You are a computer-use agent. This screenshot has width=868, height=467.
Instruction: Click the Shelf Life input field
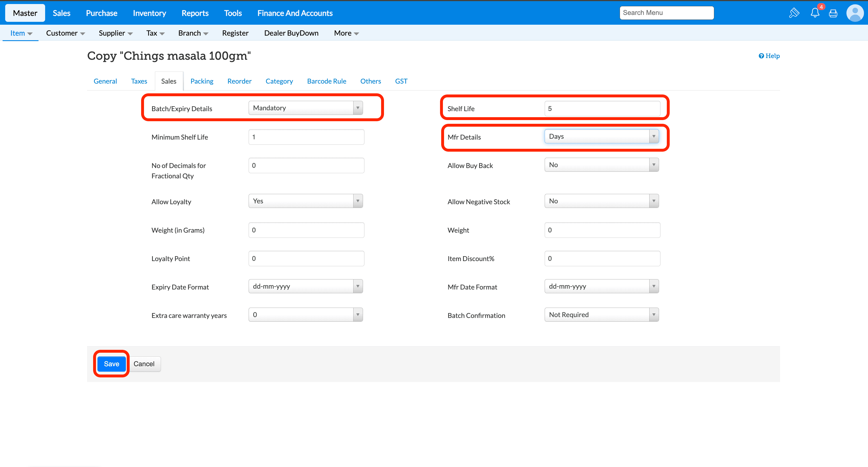pyautogui.click(x=602, y=108)
